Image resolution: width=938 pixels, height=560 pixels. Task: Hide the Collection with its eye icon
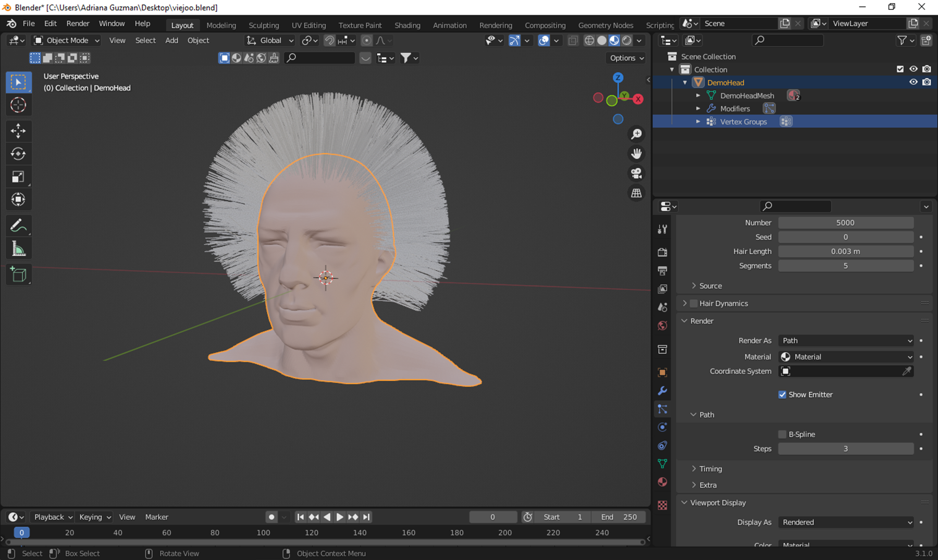tap(913, 69)
